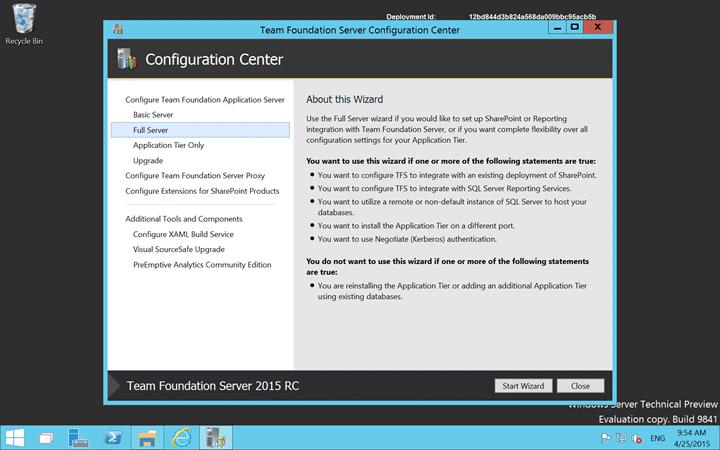Click the Configuration Center header server icon
The width and height of the screenshot is (720, 450).
tap(127, 59)
